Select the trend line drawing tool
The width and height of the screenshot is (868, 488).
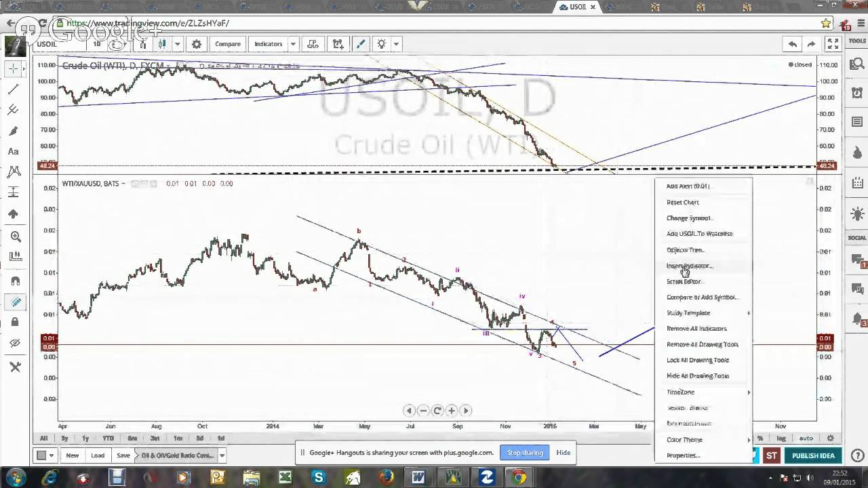point(14,89)
